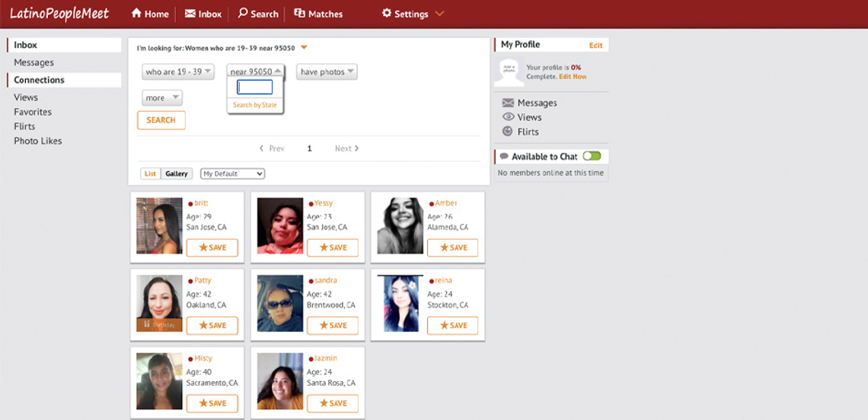This screenshot has height=420, width=868.
Task: Click the Amber profile name link
Action: [x=445, y=203]
